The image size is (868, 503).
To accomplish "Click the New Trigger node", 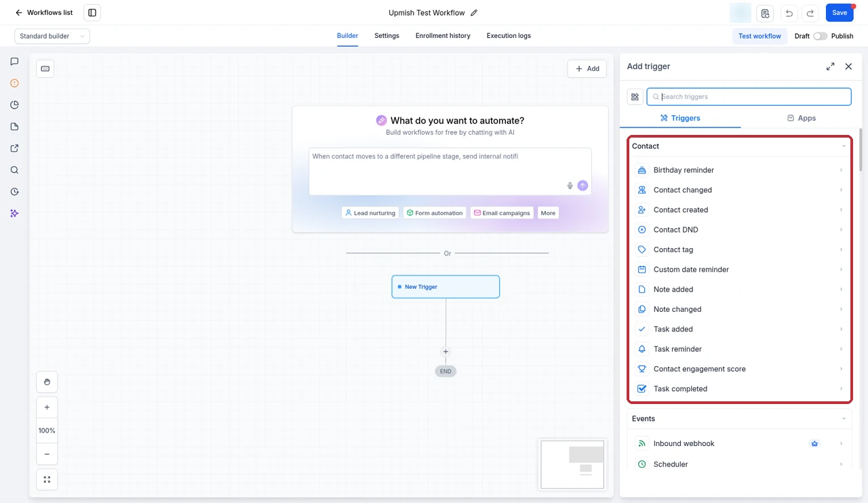I will pyautogui.click(x=446, y=287).
